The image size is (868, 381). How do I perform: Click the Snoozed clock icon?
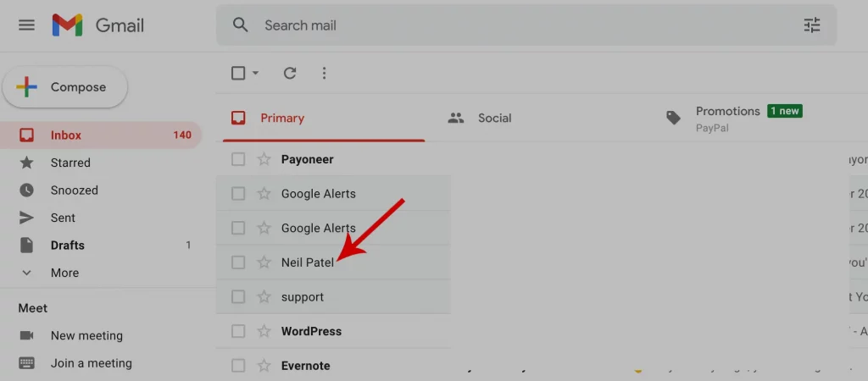coord(26,190)
